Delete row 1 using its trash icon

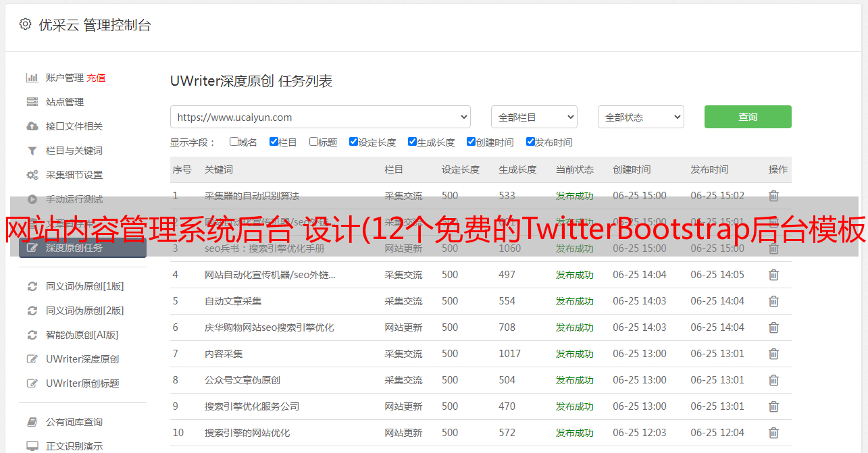tap(773, 196)
